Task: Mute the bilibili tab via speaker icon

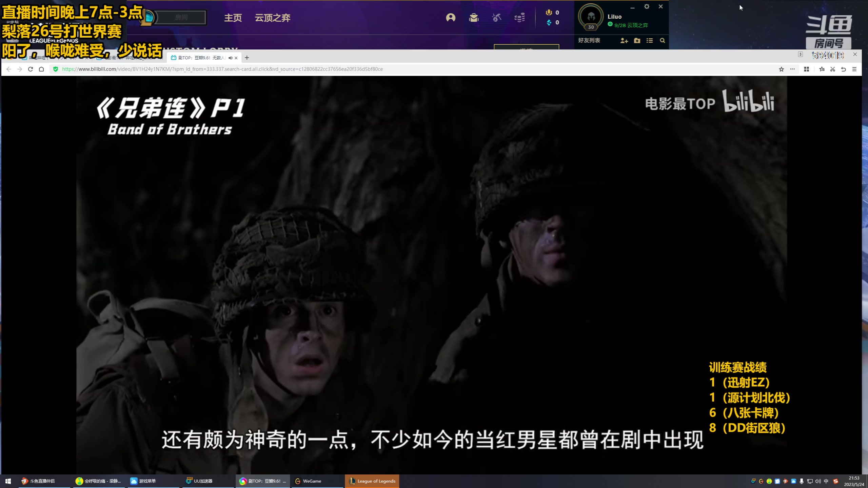Action: point(231,58)
